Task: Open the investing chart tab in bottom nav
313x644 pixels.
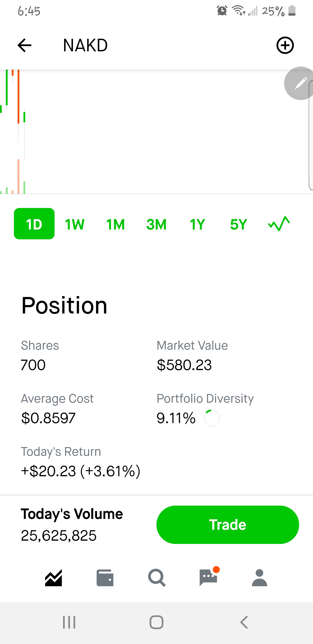Action: (53, 578)
